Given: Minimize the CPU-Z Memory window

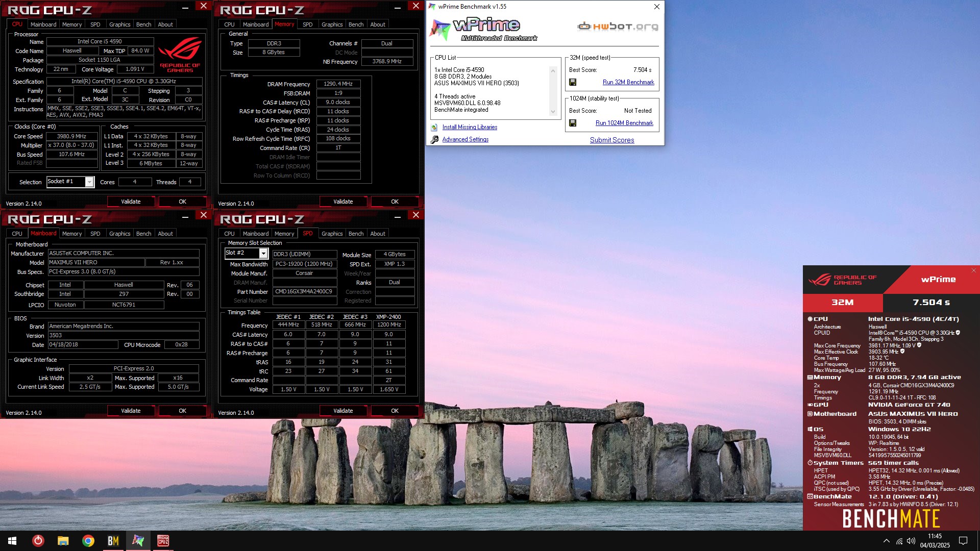Looking at the screenshot, I should coord(398,7).
